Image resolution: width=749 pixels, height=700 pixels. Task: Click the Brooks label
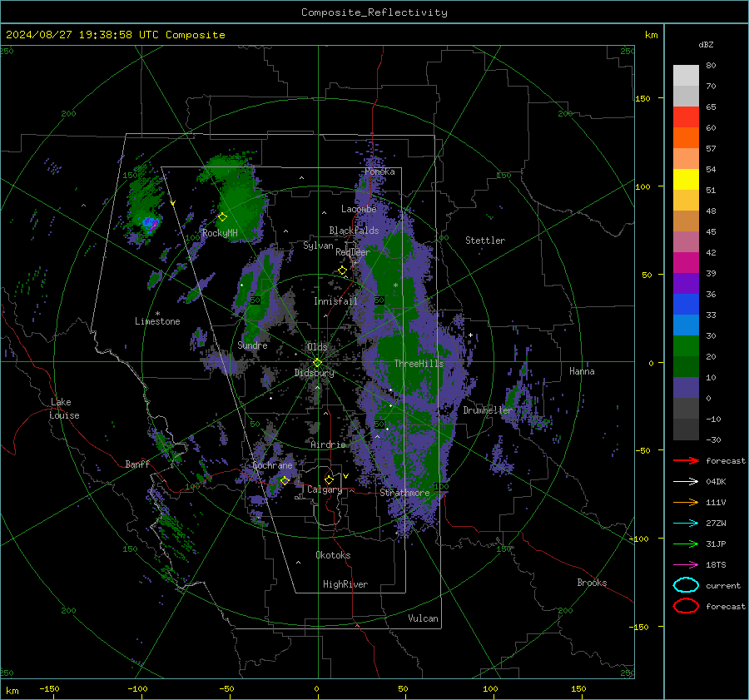592,583
